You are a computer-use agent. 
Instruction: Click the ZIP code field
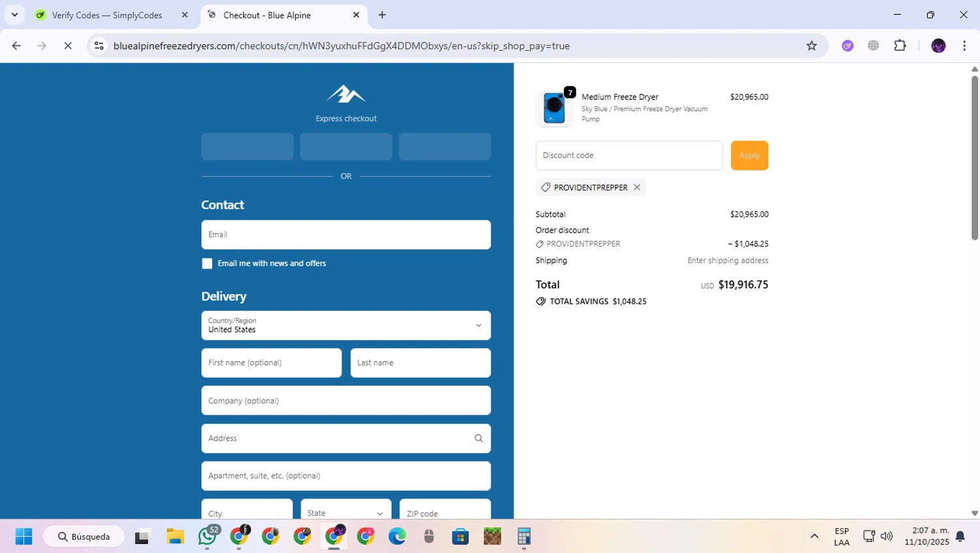click(x=445, y=511)
